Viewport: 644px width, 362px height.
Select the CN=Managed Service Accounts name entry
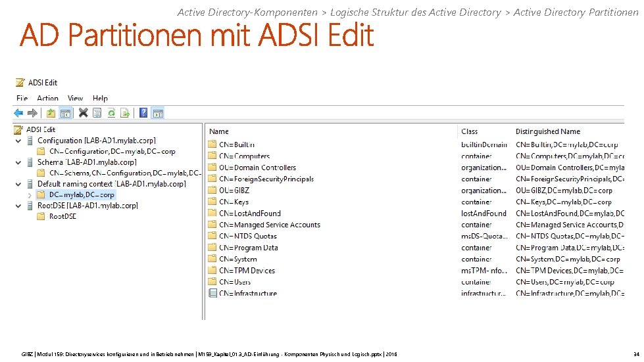click(x=270, y=225)
